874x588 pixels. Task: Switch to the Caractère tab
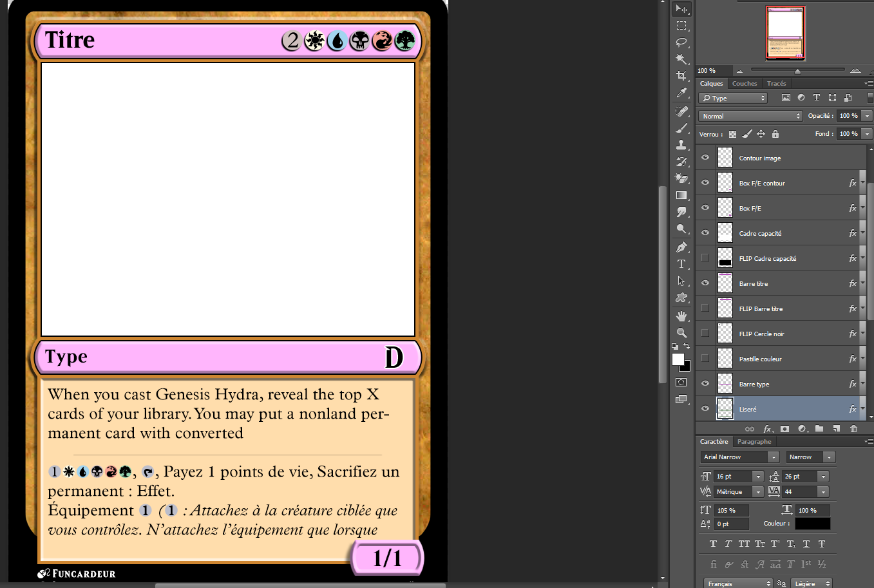[x=714, y=442]
